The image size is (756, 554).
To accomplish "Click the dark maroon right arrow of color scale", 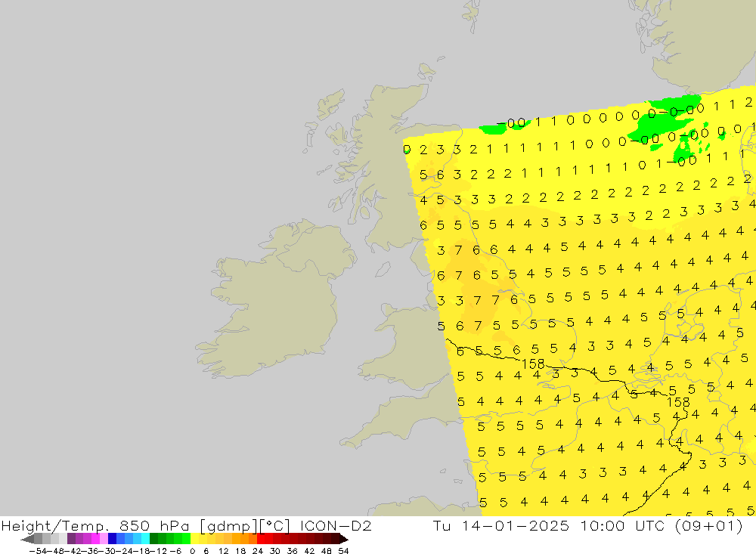I will coord(342,539).
